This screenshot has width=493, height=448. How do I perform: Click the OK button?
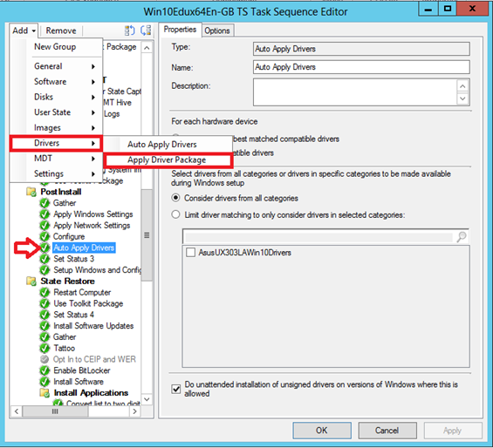pos(322,430)
